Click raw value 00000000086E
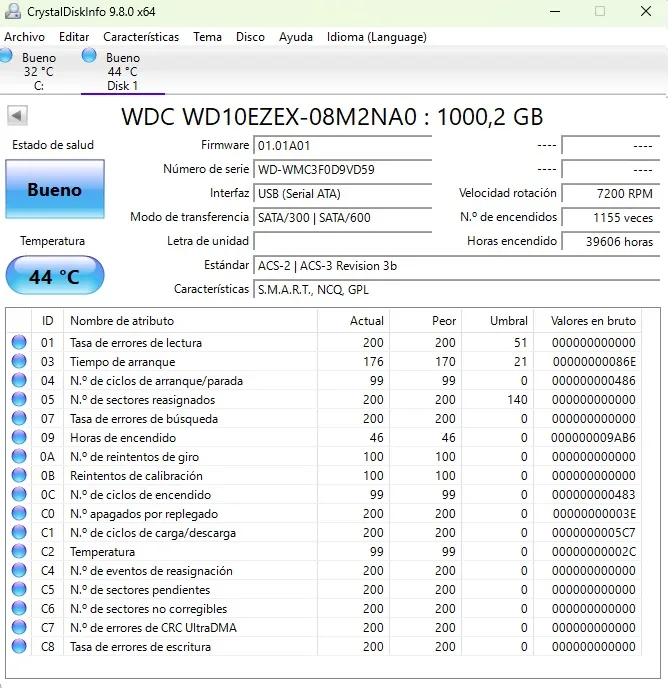 point(594,362)
